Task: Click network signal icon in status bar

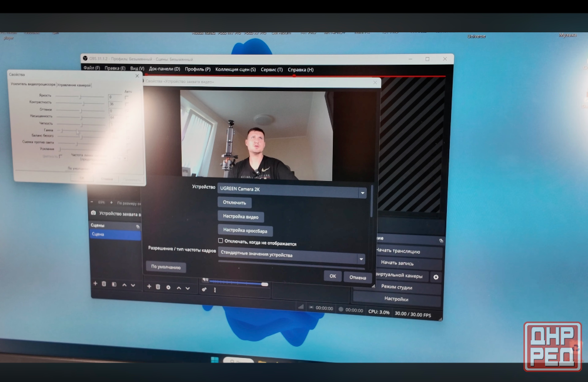Action: 300,307
